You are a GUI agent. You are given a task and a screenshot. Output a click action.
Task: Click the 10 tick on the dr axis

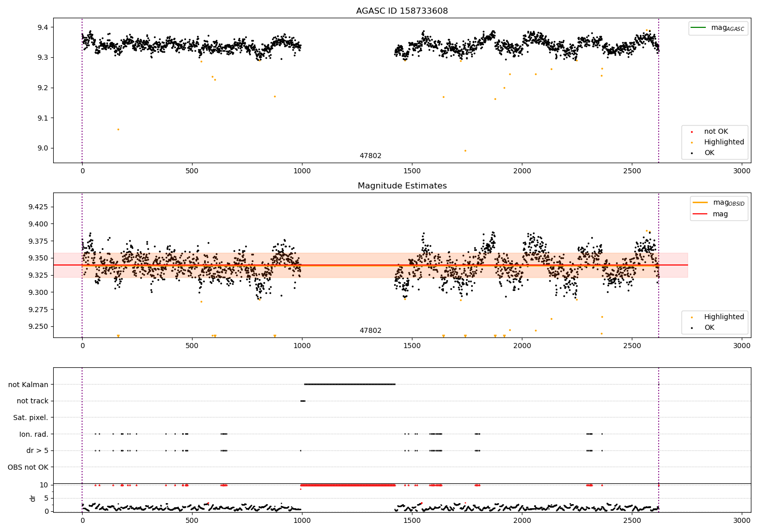44,485
